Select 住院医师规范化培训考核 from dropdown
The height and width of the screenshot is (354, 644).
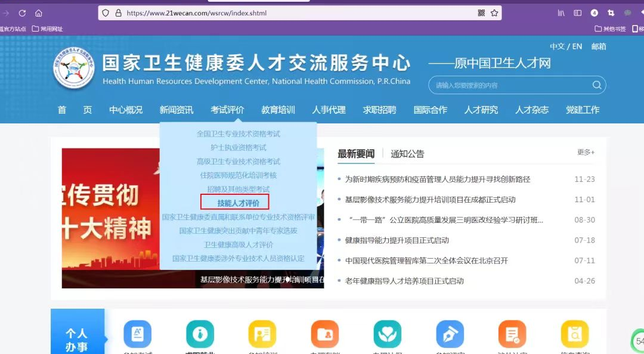(238, 175)
